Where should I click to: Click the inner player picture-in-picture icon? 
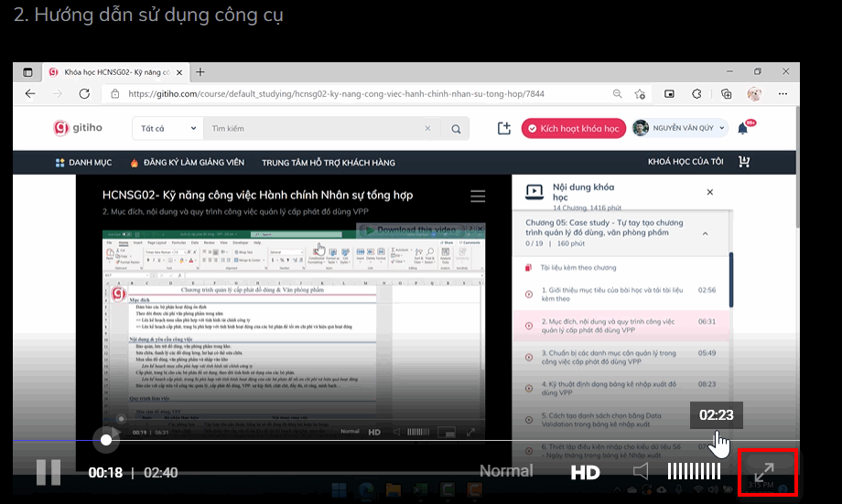coord(447,432)
